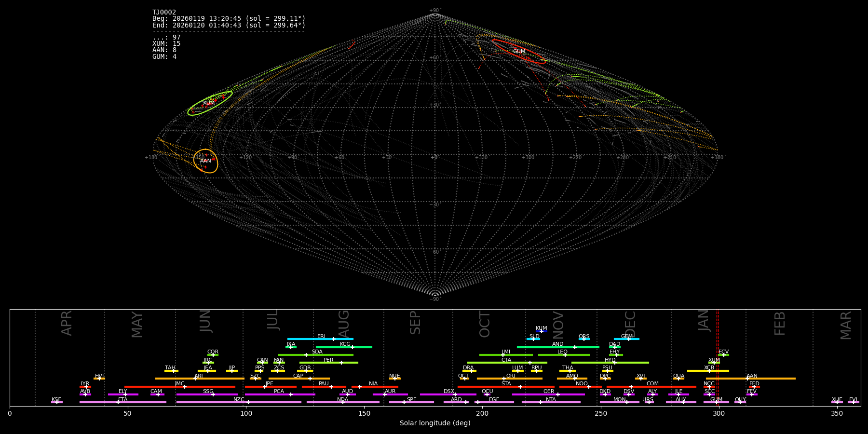Screen dimensions: 868x434
Task: Click the XHE shower bar in the timeline
Action: (837, 402)
